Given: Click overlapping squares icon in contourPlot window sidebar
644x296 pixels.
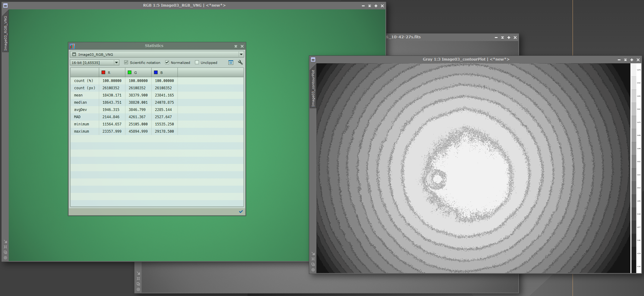Looking at the screenshot, I should point(313,264).
